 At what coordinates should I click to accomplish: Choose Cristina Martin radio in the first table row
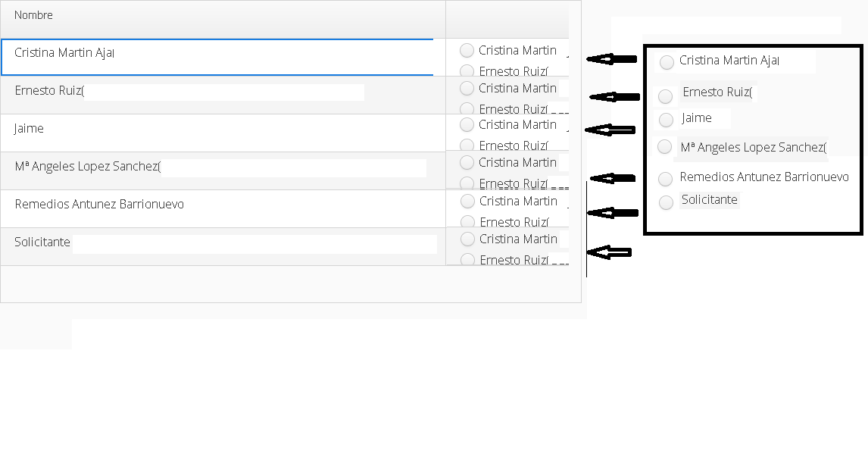[467, 50]
